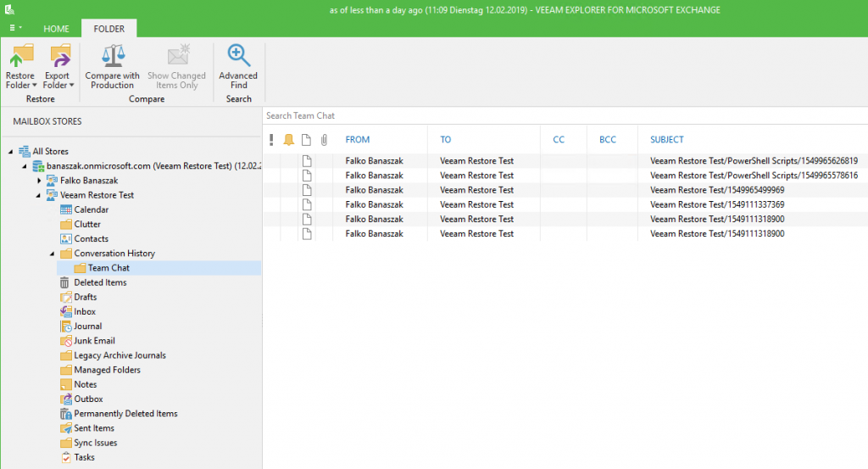Sort by BCC column header
Viewport: 868px width, 469px height.
coord(607,140)
